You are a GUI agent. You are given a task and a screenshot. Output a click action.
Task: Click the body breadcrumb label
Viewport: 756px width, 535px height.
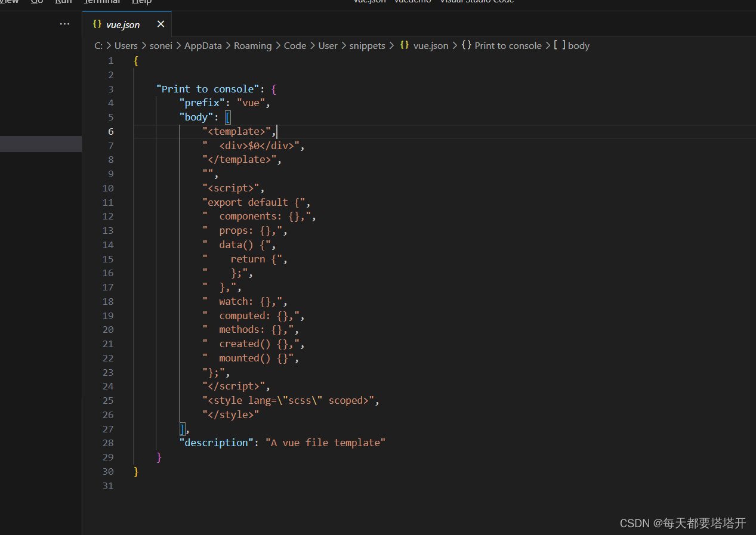tap(578, 45)
